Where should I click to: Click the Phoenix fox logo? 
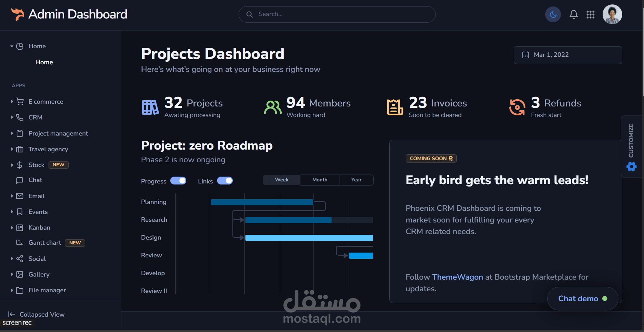point(17,14)
